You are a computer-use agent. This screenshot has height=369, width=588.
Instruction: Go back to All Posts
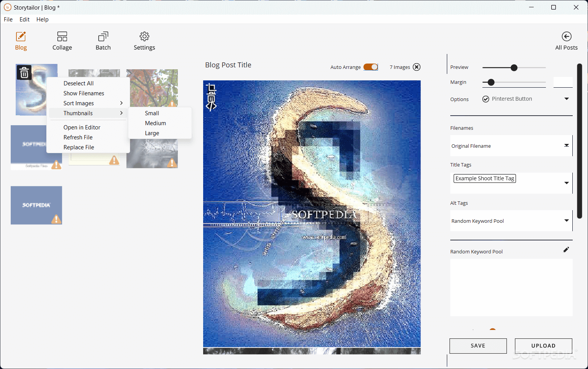[566, 41]
